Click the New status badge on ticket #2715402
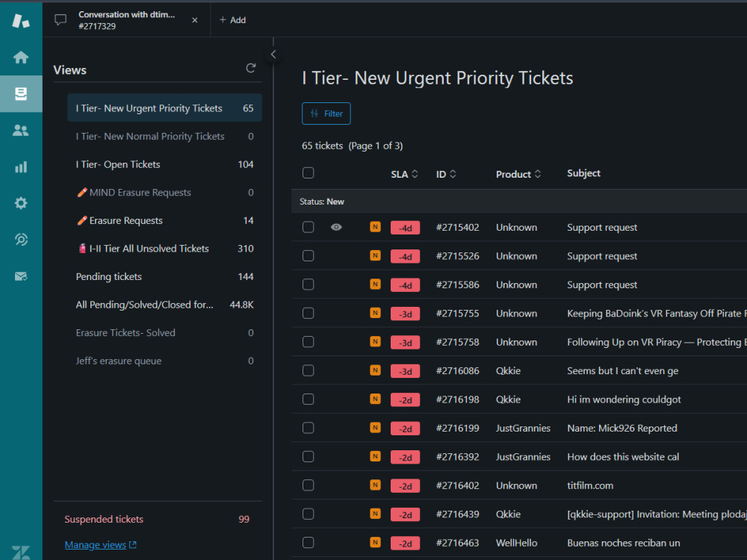The image size is (747, 560). (x=376, y=227)
